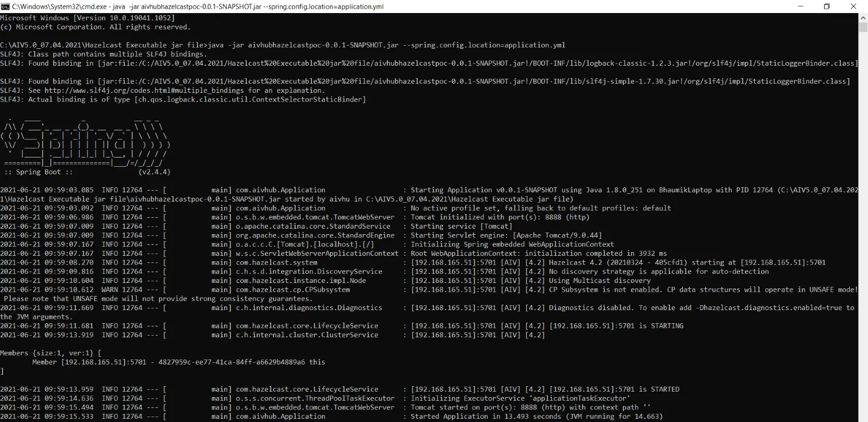The height and width of the screenshot is (422, 868).
Task: Click the ':: Spring Boot ::' label
Action: pyautogui.click(x=38, y=172)
